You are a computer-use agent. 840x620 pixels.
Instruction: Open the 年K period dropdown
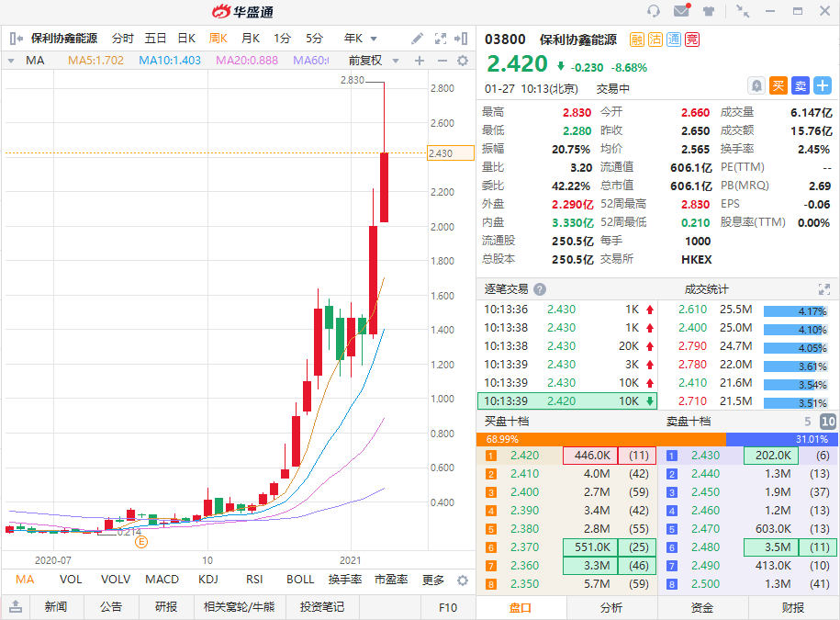coord(360,39)
